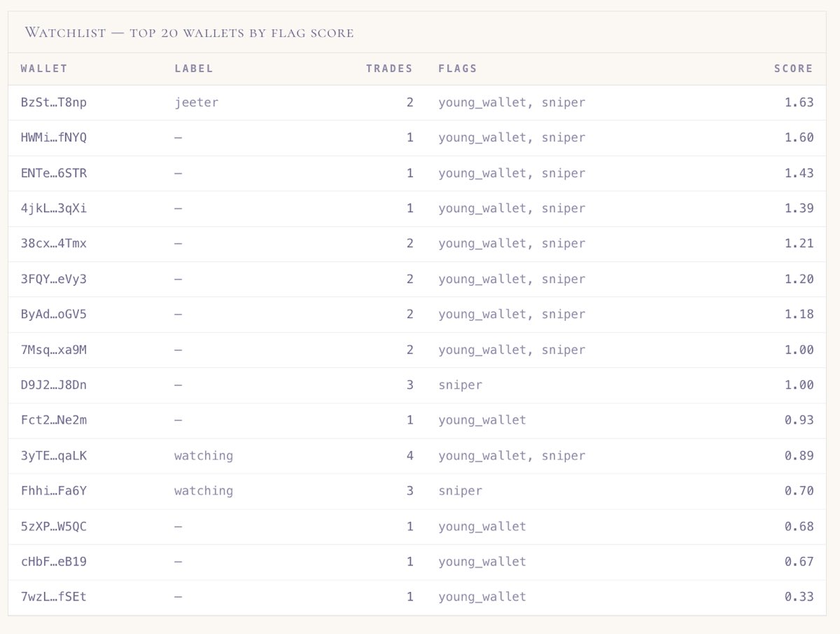
Task: Click sniper flag in Fhhi…Fa6Y row
Action: 461,490
